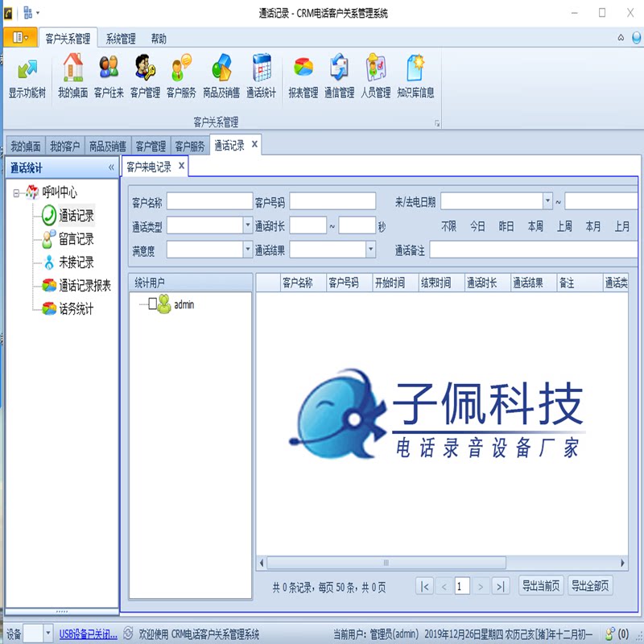Click the previous page arrow button
Image resolution: width=644 pixels, height=644 pixels.
pos(444,586)
